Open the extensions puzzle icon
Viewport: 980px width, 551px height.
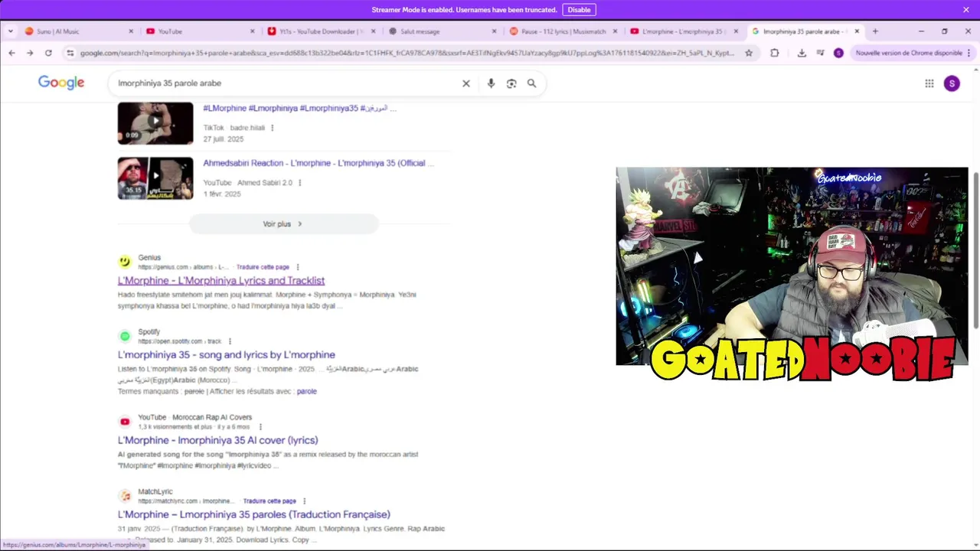click(x=775, y=53)
